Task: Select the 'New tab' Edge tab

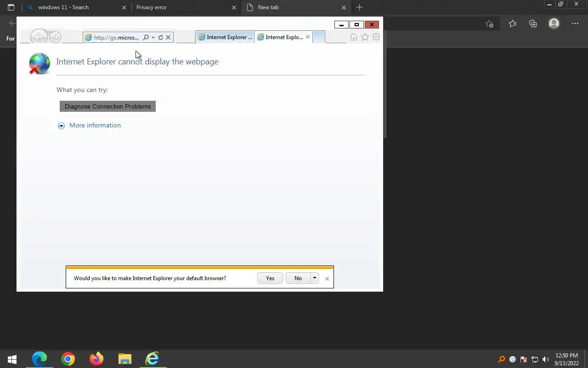Action: point(296,7)
